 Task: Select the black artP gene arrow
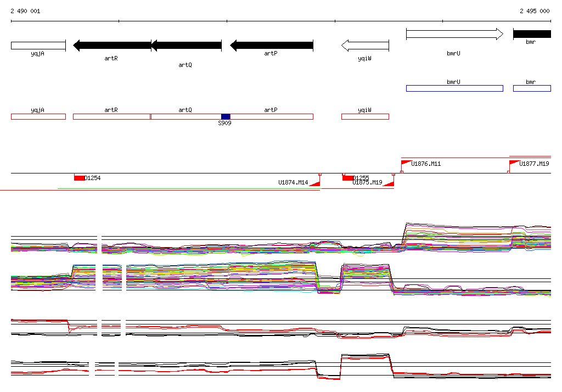coord(271,46)
